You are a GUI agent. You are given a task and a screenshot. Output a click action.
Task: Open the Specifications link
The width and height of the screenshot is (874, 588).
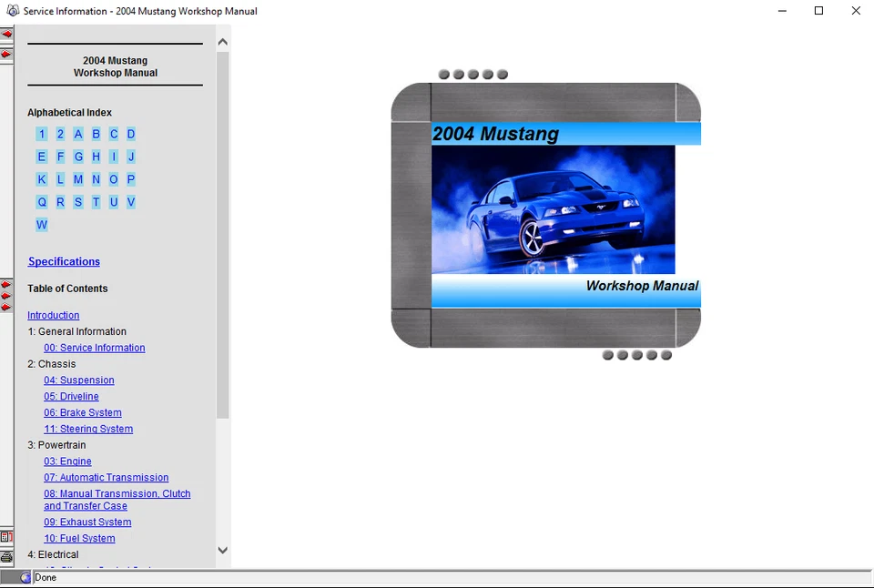(x=64, y=261)
